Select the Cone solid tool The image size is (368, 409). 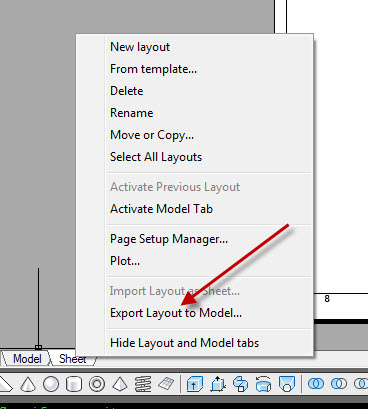click(28, 384)
